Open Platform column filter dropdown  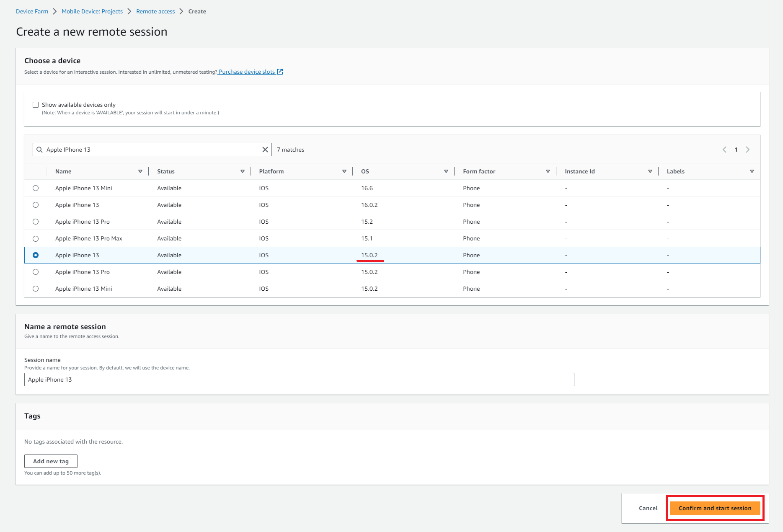point(344,171)
